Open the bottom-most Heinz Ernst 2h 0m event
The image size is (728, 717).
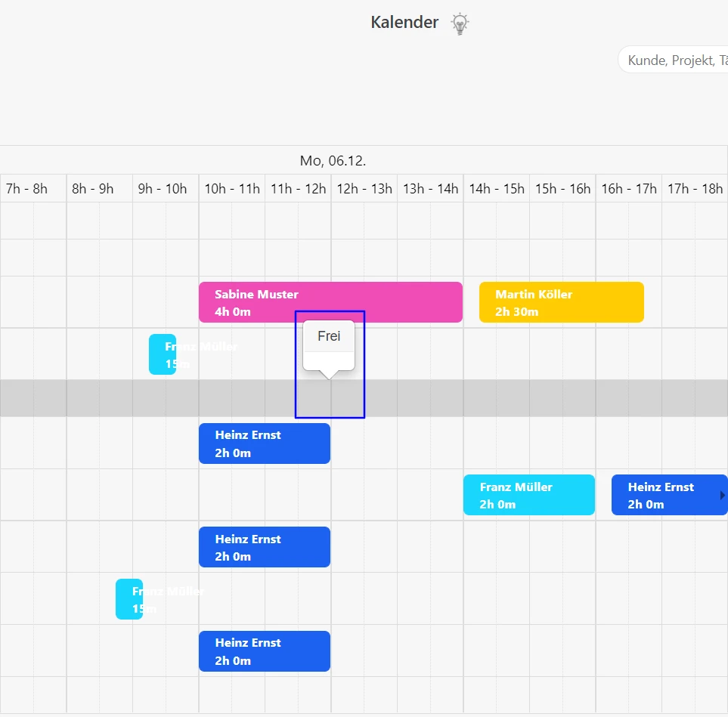pos(264,651)
